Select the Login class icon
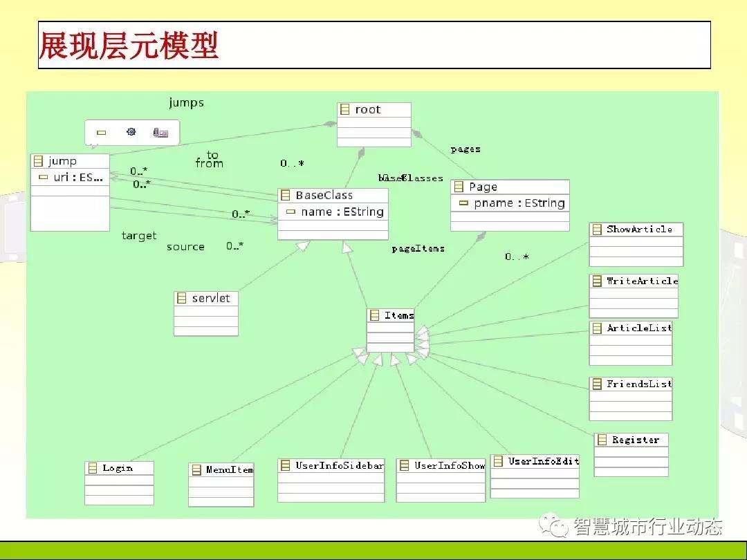This screenshot has width=747, height=560. pyautogui.click(x=93, y=468)
